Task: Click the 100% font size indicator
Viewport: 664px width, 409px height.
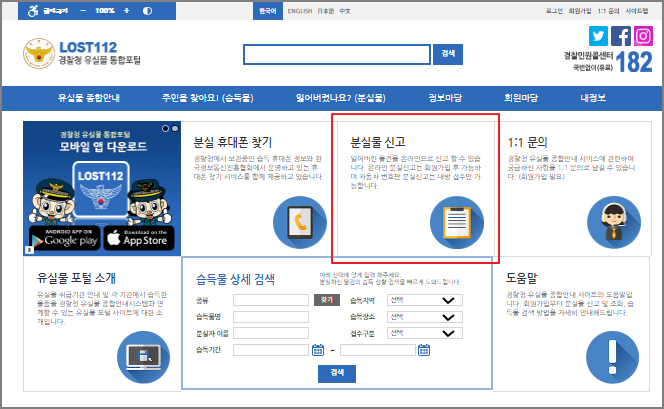Action: [x=105, y=11]
